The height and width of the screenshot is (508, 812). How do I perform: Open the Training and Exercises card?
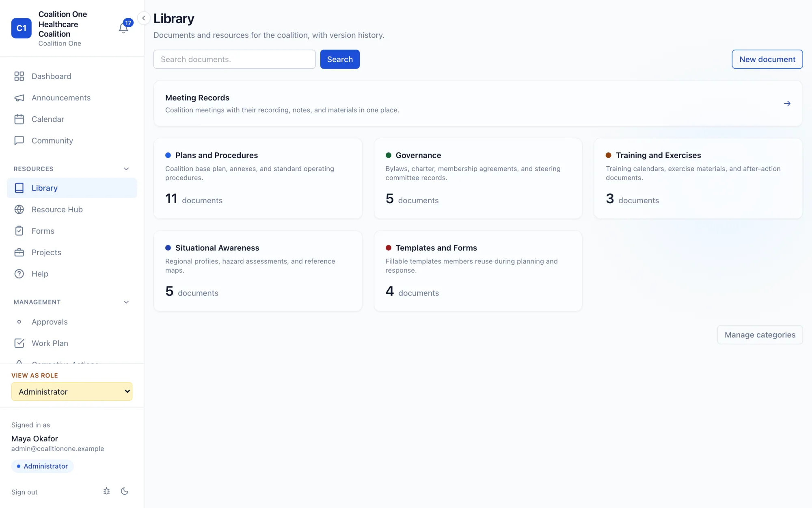point(698,178)
